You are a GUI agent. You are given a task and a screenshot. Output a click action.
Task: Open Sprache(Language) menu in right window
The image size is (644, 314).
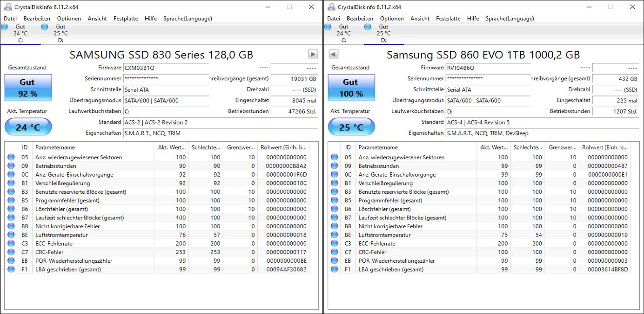pos(510,19)
